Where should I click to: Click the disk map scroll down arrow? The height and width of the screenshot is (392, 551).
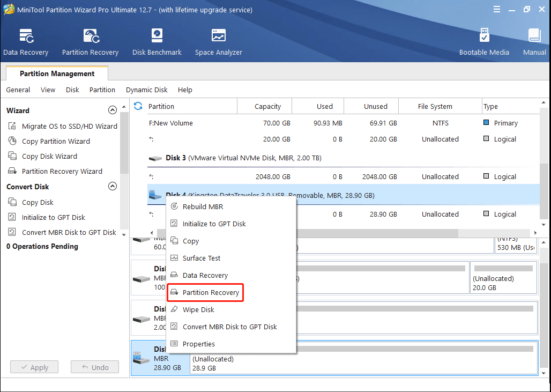[x=543, y=373]
